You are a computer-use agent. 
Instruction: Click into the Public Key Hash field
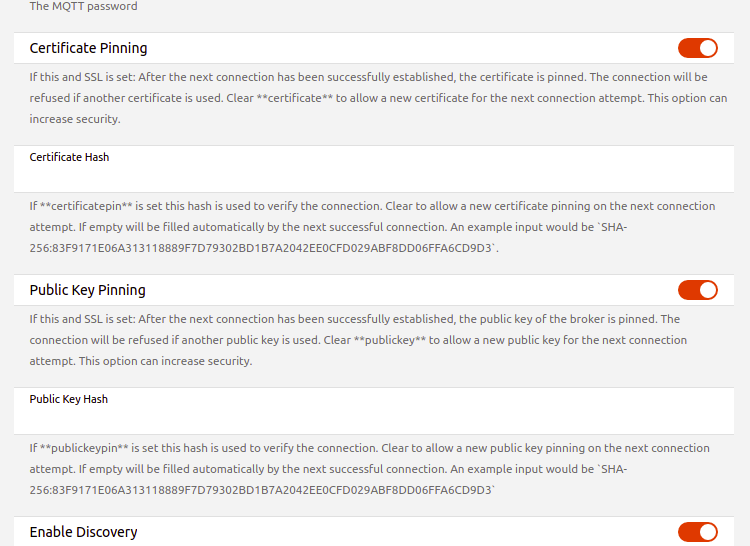point(375,418)
